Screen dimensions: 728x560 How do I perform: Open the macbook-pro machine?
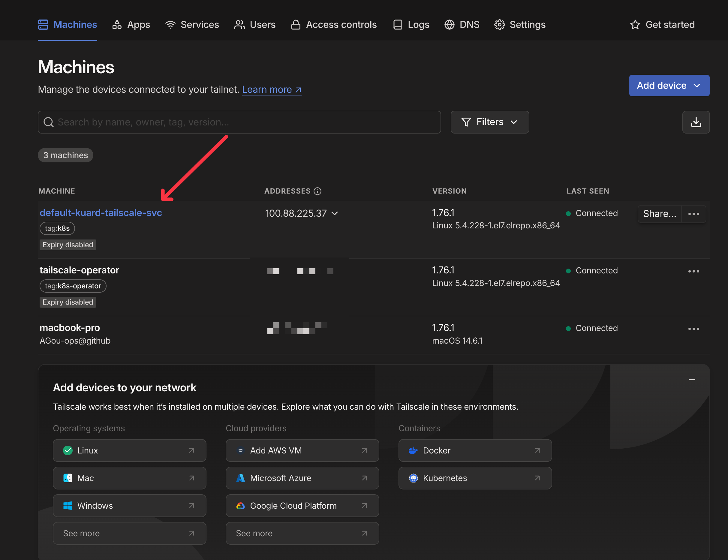pos(70,328)
